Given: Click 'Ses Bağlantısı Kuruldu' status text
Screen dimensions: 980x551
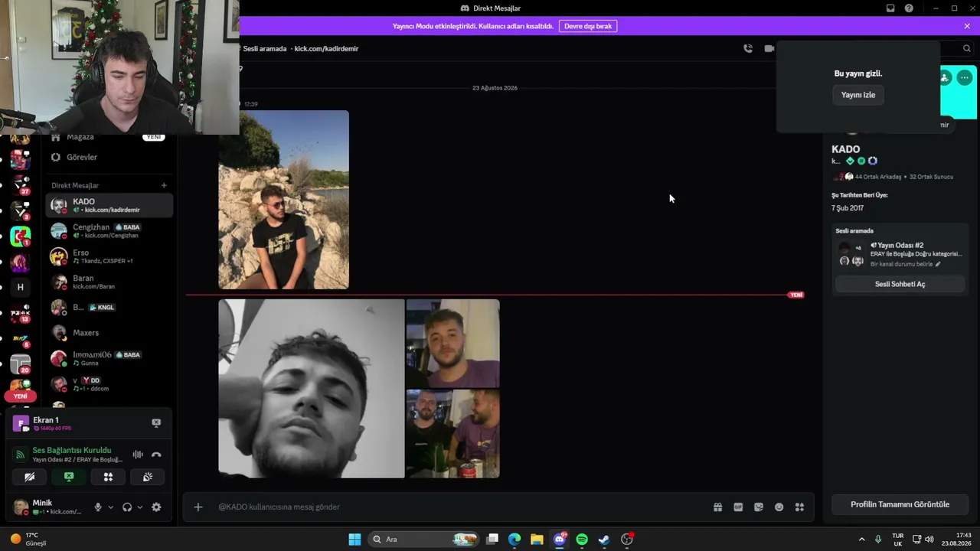Looking at the screenshot, I should coord(72,450).
